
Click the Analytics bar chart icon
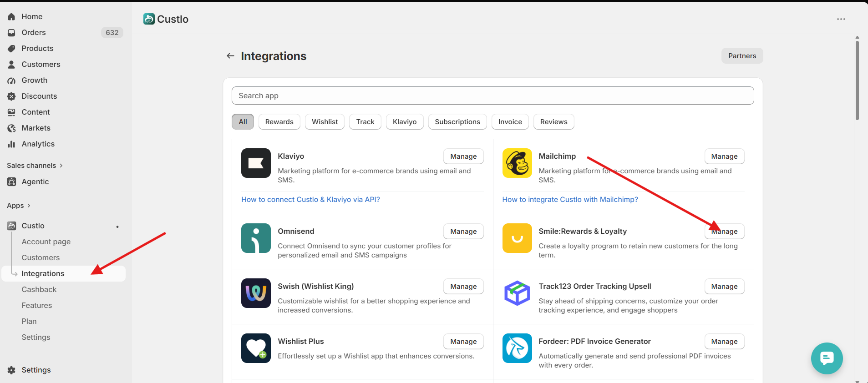[x=11, y=144]
